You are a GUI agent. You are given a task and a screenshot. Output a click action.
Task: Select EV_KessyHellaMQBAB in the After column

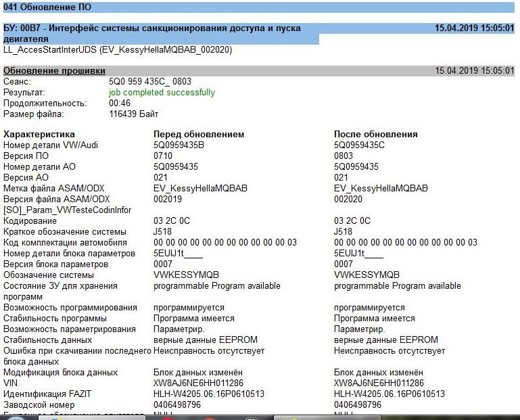pyautogui.click(x=381, y=189)
